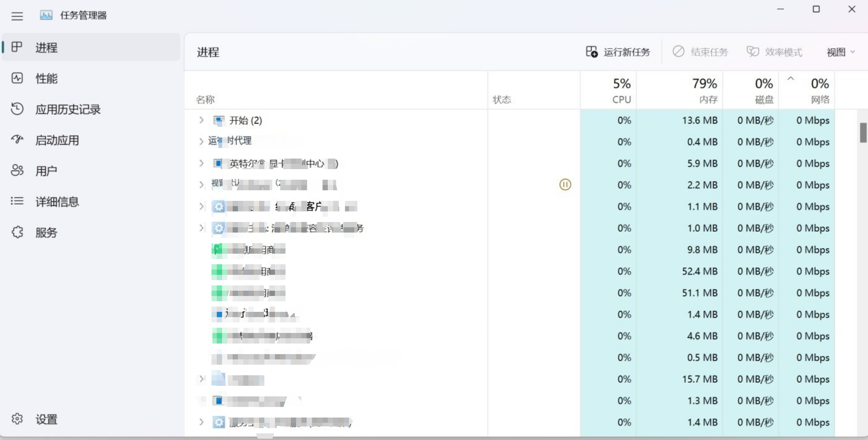Image resolution: width=868 pixels, height=440 pixels.
Task: Click the 结束任务 button
Action: tap(700, 52)
